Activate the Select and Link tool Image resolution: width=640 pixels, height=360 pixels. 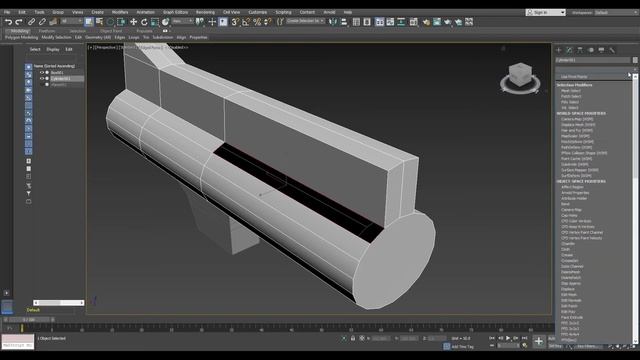[x=31, y=22]
